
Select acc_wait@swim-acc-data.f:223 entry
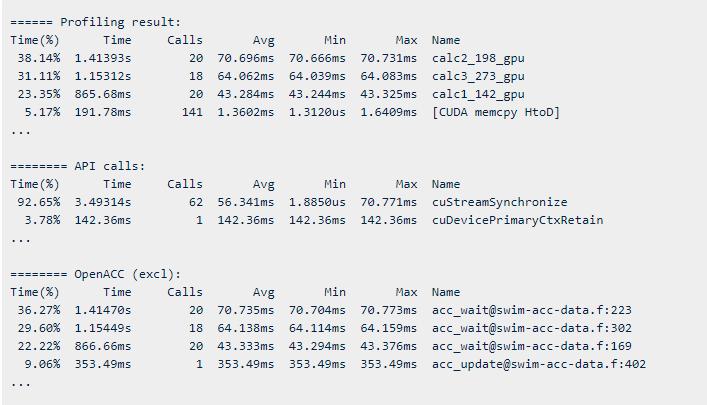pyautogui.click(x=532, y=310)
